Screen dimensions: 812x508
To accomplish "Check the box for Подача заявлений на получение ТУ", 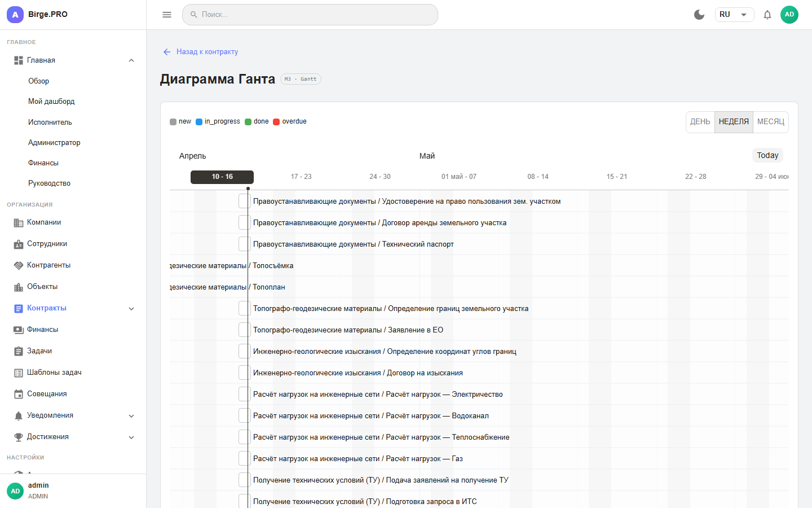I will click(x=244, y=480).
